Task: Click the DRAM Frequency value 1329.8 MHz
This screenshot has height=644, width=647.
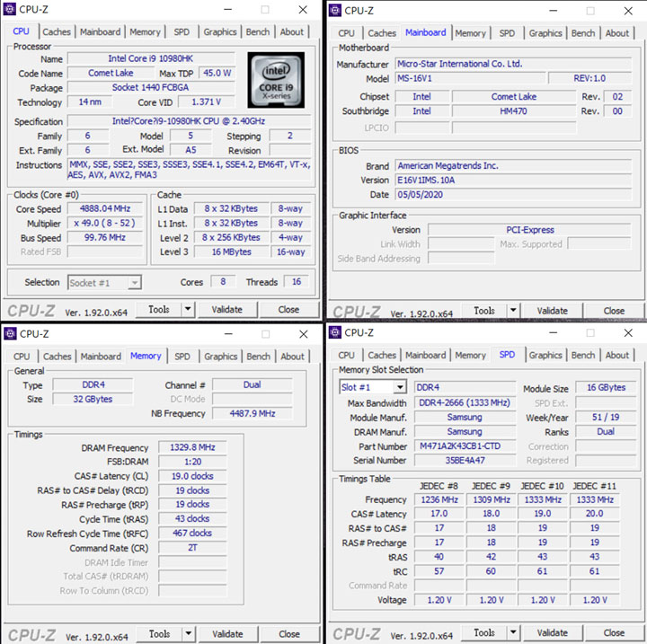Action: (192, 447)
